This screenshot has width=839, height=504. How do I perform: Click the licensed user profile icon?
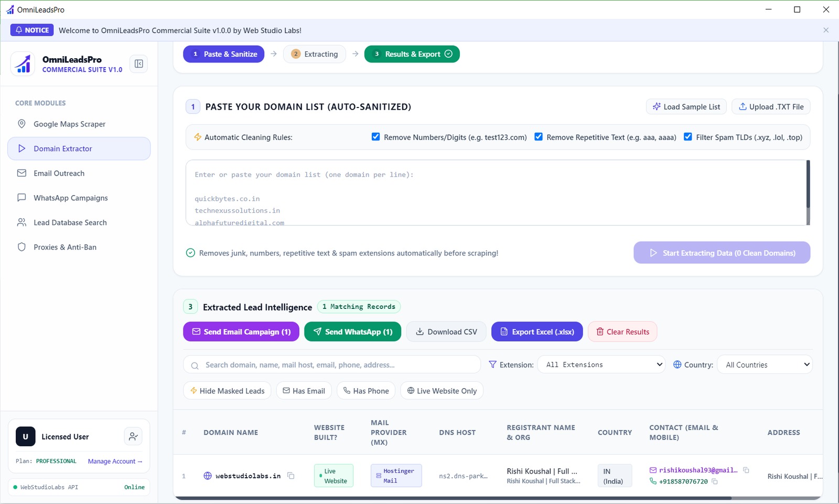coord(133,436)
